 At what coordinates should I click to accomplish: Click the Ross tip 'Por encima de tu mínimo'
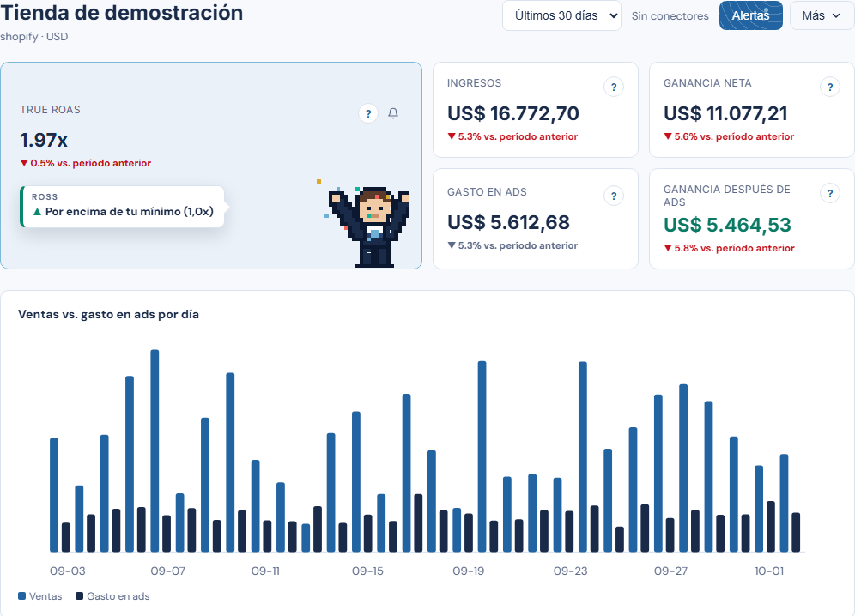tap(122, 207)
